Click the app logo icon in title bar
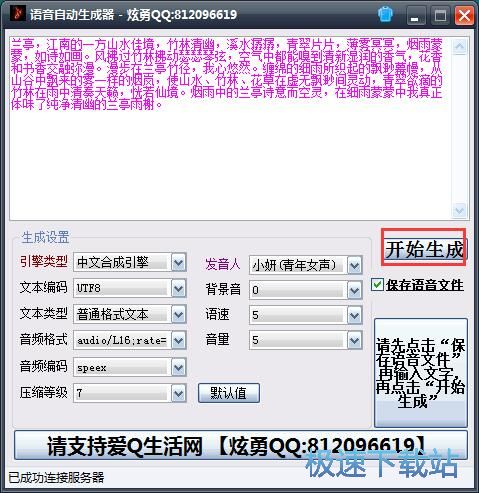This screenshot has width=479, height=493. (x=18, y=14)
